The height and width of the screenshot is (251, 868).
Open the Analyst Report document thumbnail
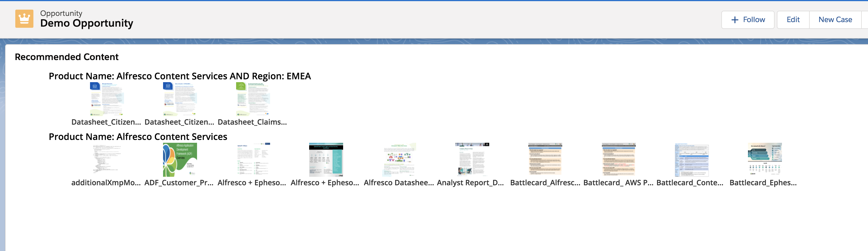point(472,159)
